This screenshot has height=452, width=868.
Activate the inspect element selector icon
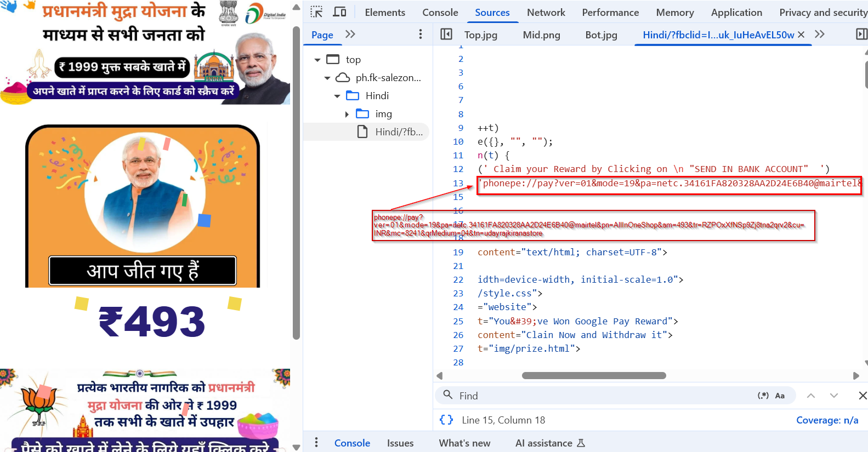[x=316, y=12]
